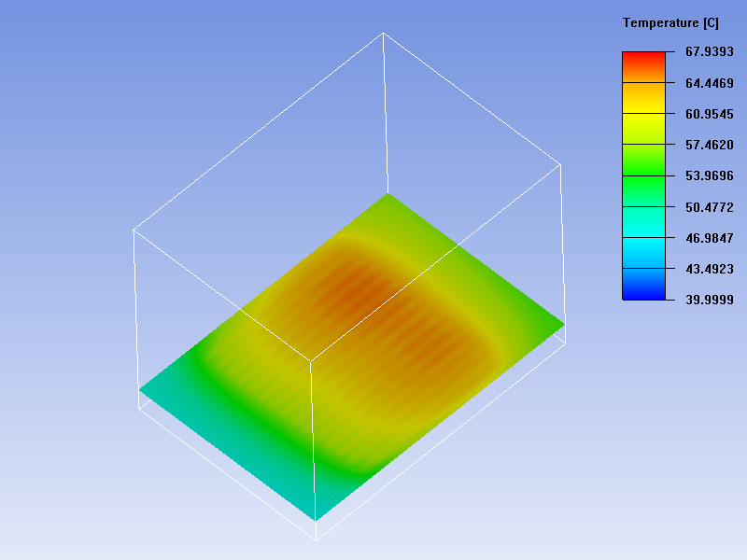Screen dimensions: 747x560
Task: Click the 39.9999 minimum legend value
Action: (x=710, y=300)
